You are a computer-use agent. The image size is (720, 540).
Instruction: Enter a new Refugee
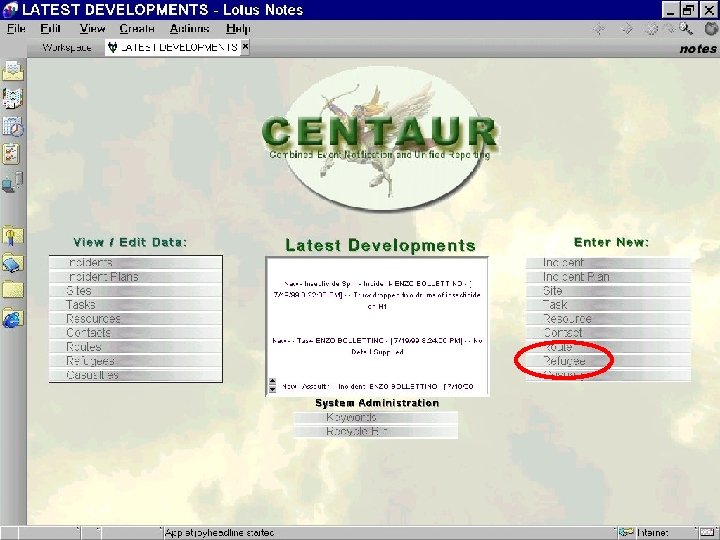pyautogui.click(x=608, y=361)
